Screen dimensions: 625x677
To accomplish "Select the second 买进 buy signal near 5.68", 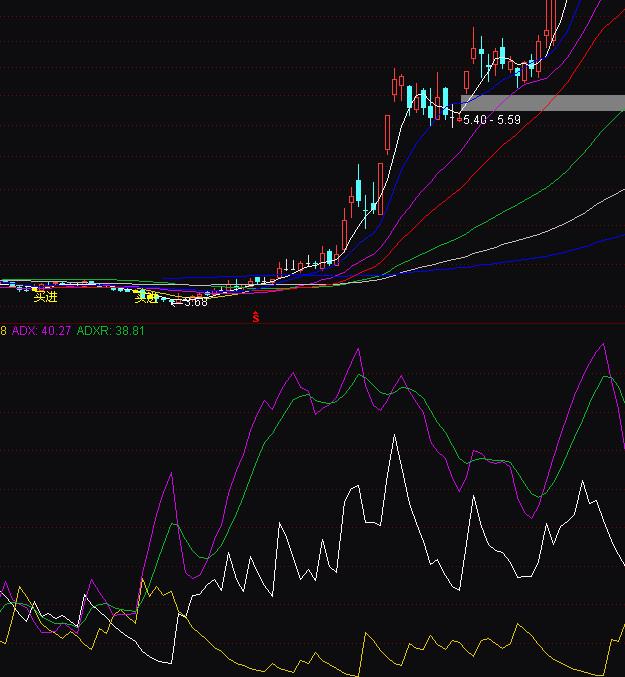I will (x=147, y=297).
